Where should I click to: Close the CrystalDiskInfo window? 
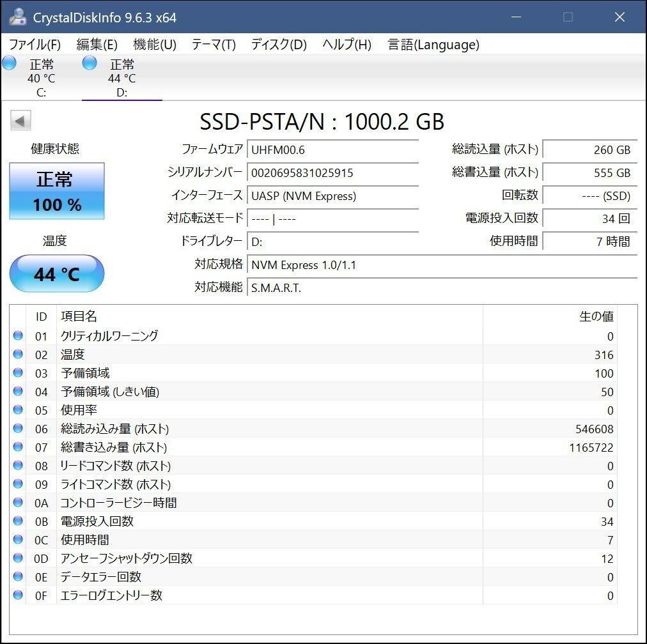pyautogui.click(x=620, y=17)
